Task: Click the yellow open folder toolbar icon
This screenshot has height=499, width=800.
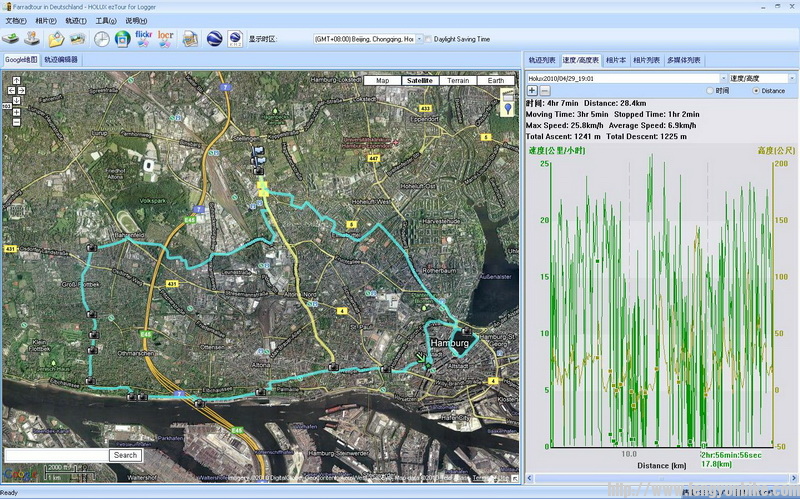Action: pyautogui.click(x=56, y=39)
